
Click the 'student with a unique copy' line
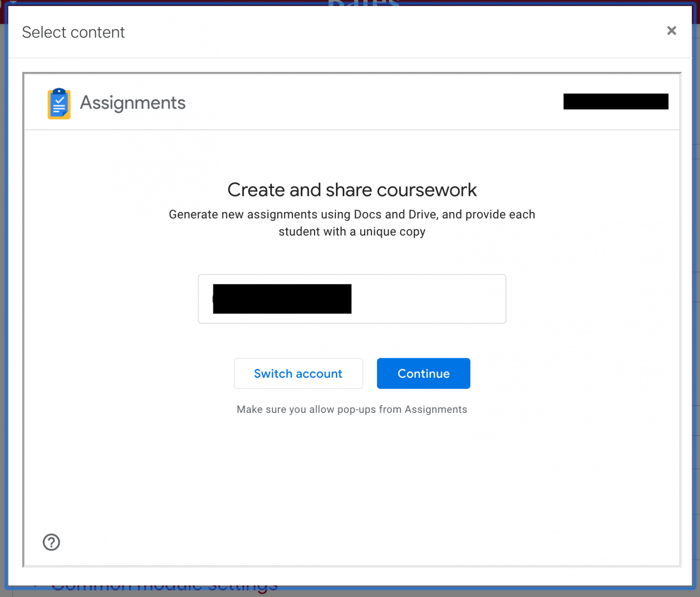(x=352, y=232)
